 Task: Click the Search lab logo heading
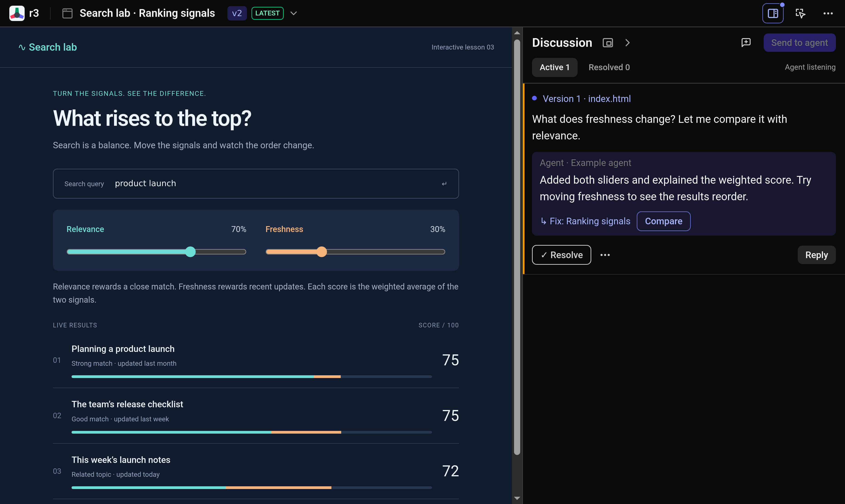tap(47, 47)
